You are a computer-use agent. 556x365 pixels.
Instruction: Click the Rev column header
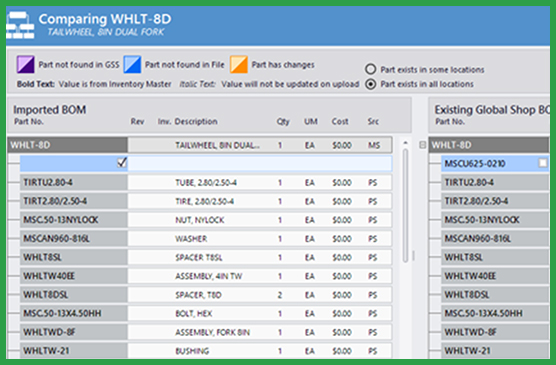pos(137,121)
